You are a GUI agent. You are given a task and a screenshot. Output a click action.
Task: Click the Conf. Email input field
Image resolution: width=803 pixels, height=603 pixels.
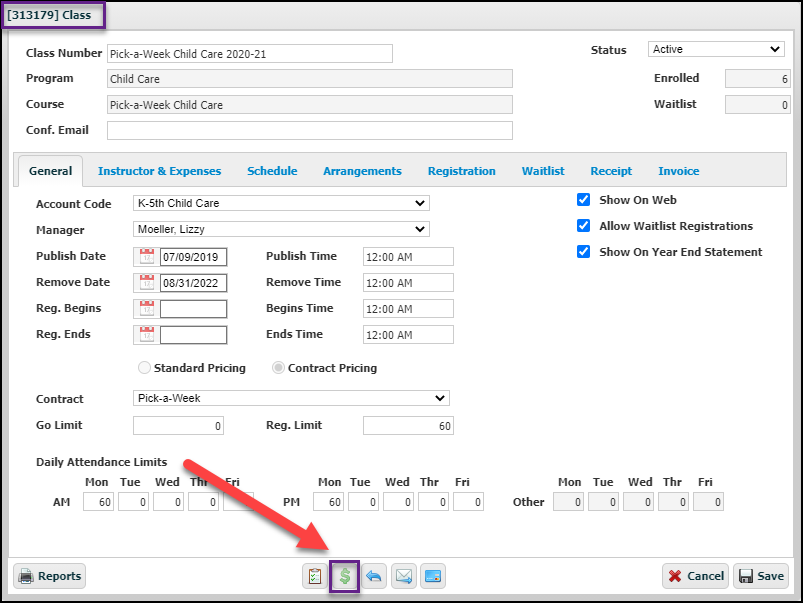tap(310, 131)
